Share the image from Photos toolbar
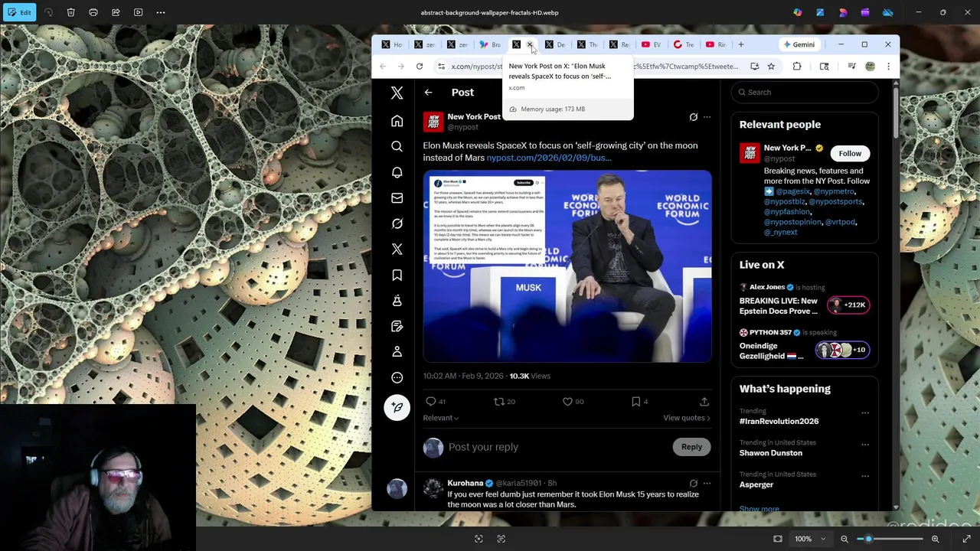Screen dimensions: 980x551 [116, 12]
